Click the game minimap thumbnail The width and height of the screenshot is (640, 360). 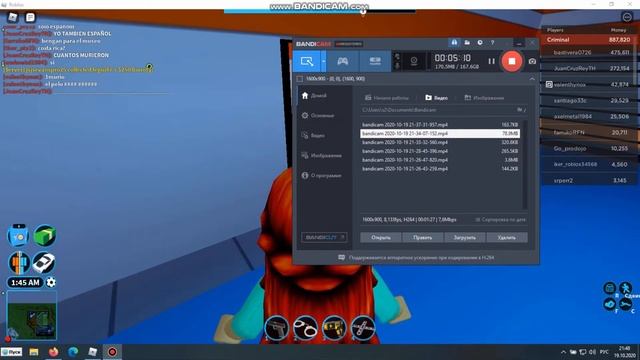tap(31, 315)
